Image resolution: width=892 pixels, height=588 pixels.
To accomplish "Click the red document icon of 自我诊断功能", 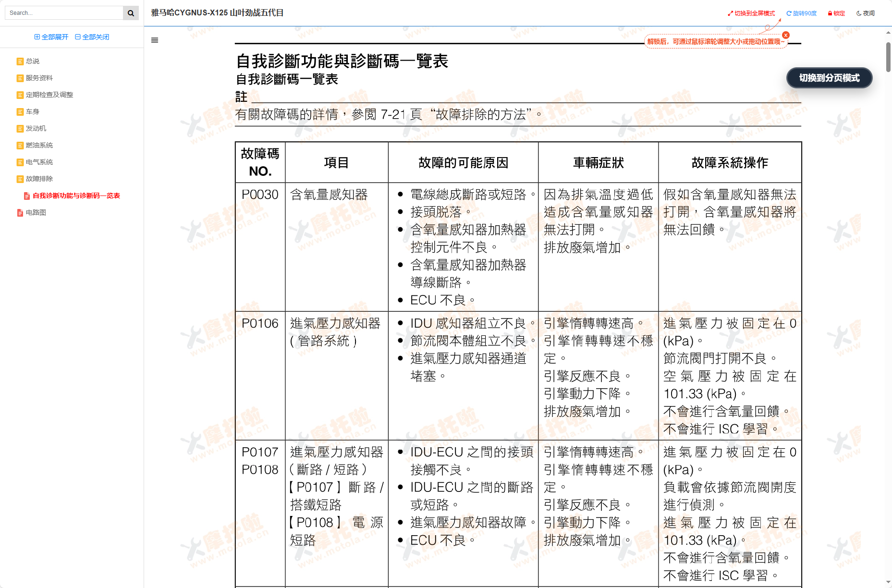I will click(x=27, y=196).
